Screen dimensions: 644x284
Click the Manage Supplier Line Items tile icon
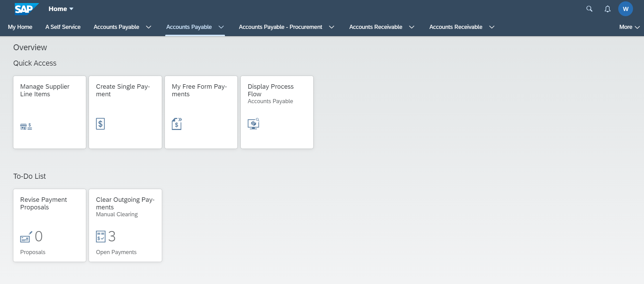[26, 127]
